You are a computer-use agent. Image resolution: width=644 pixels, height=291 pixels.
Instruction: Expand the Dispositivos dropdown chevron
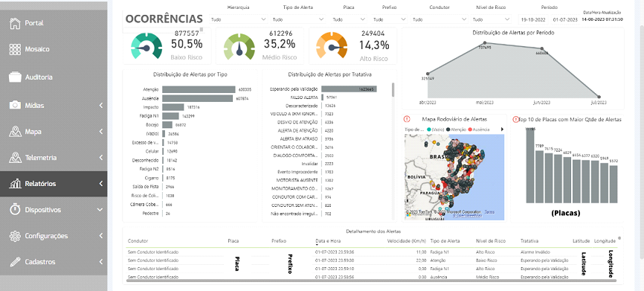pyautogui.click(x=100, y=210)
